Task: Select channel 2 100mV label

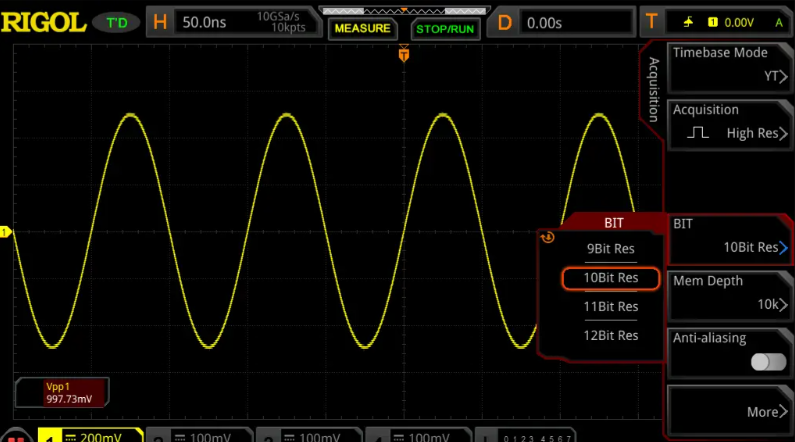Action: click(x=210, y=437)
